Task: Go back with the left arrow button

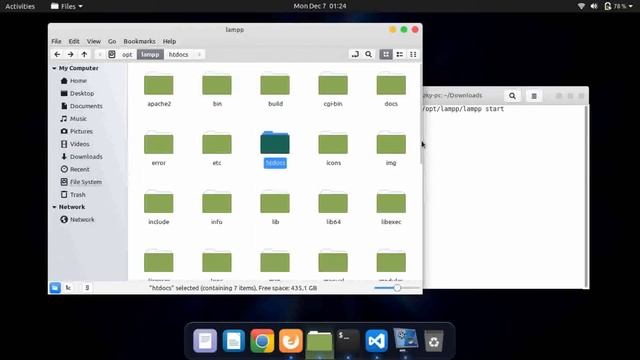Action: pyautogui.click(x=57, y=54)
